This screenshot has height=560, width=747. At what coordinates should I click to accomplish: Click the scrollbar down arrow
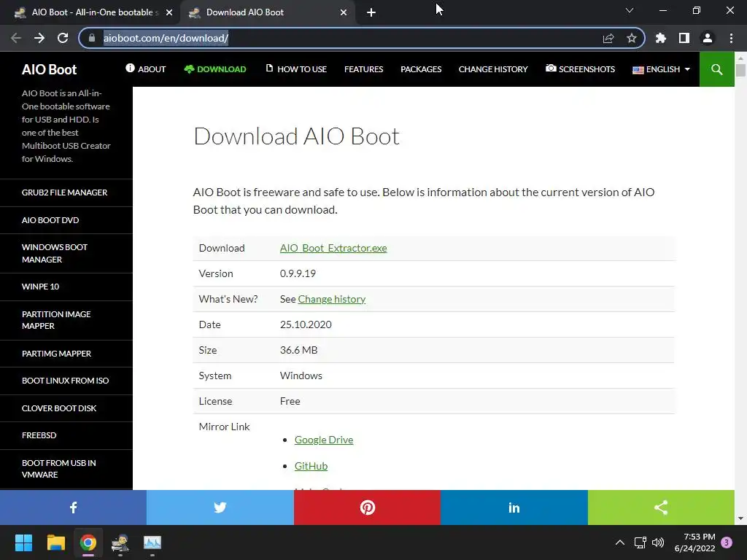(740, 518)
